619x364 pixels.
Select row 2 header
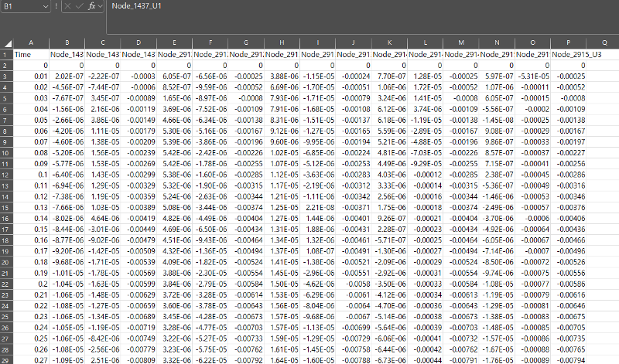(6, 66)
